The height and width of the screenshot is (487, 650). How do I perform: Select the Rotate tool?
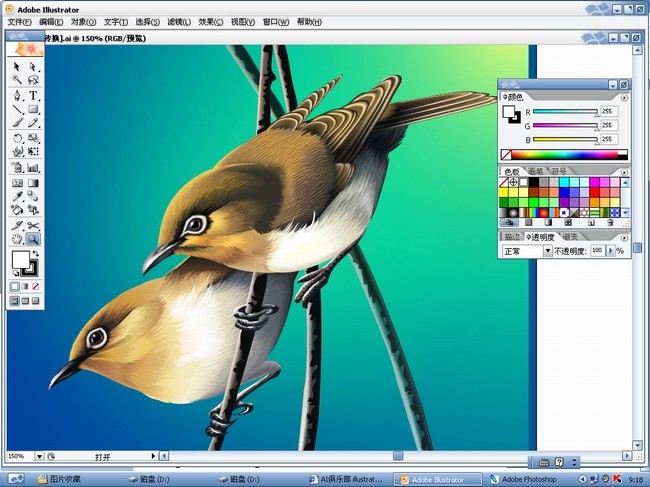point(17,138)
